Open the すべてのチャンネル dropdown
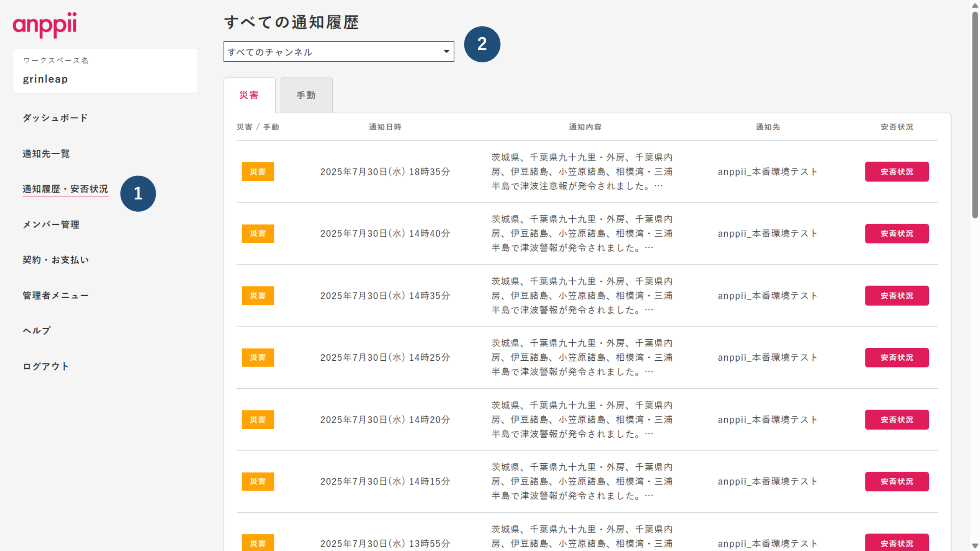Viewport: 980px width, 551px height. 333,52
